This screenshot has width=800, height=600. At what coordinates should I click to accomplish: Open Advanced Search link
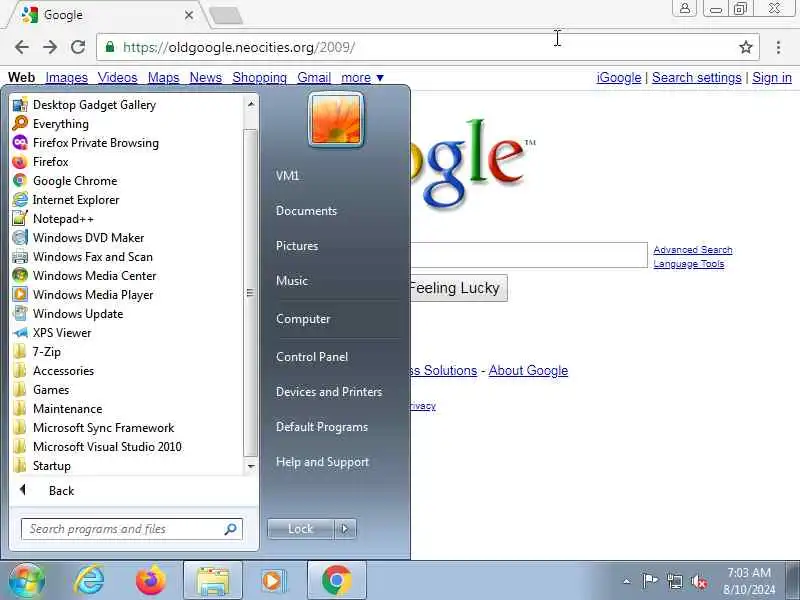pos(692,249)
